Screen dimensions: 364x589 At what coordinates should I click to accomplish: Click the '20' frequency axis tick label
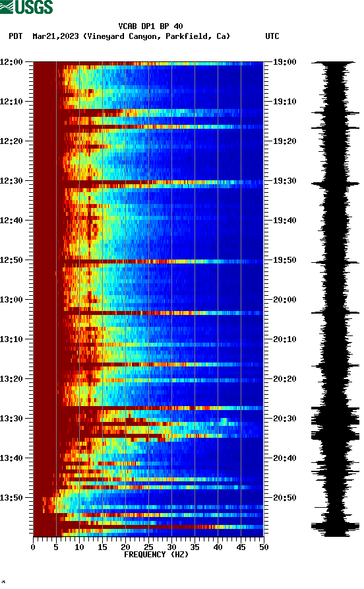(125, 547)
